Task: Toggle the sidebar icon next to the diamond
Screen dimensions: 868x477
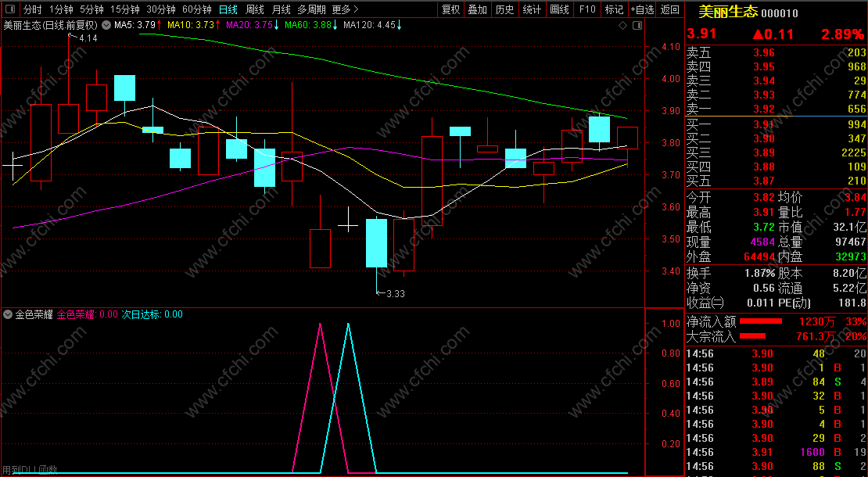Action: (637, 26)
